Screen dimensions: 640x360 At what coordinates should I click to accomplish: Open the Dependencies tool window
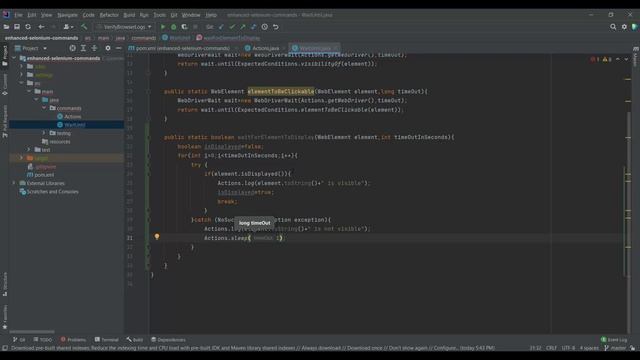coord(168,340)
